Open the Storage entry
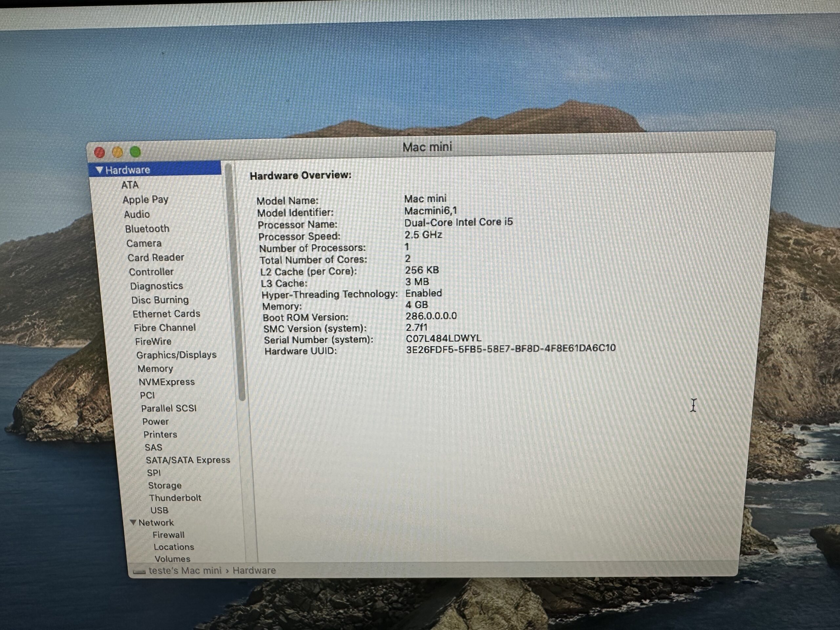Screen dimensions: 840x630 [164, 485]
